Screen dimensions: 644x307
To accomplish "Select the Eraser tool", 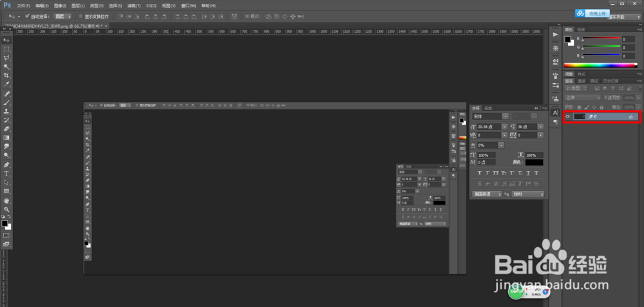I will pyautogui.click(x=6, y=129).
